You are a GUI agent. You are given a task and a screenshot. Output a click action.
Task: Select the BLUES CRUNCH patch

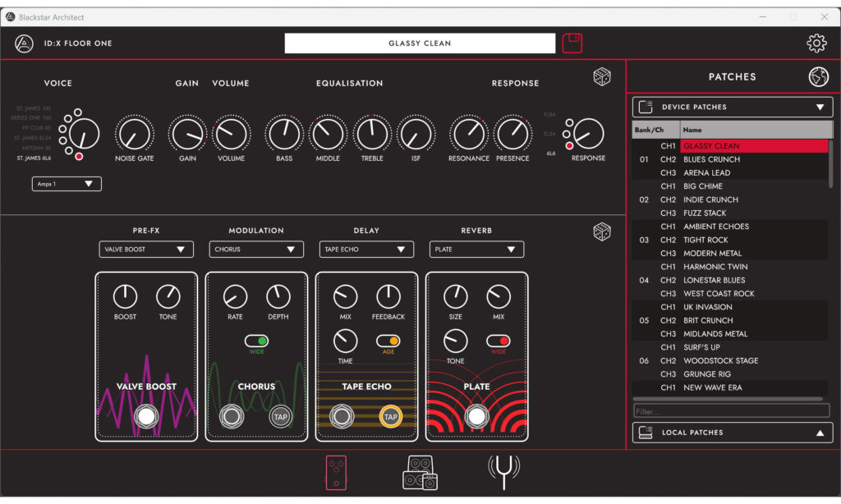tap(712, 159)
